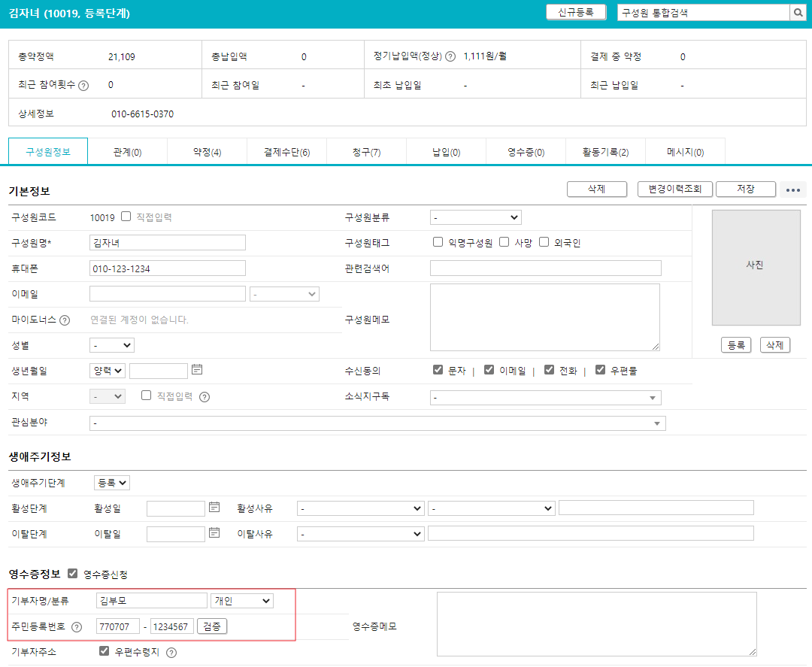Click the 휴대폰 input field
The image size is (812, 667).
(x=167, y=268)
